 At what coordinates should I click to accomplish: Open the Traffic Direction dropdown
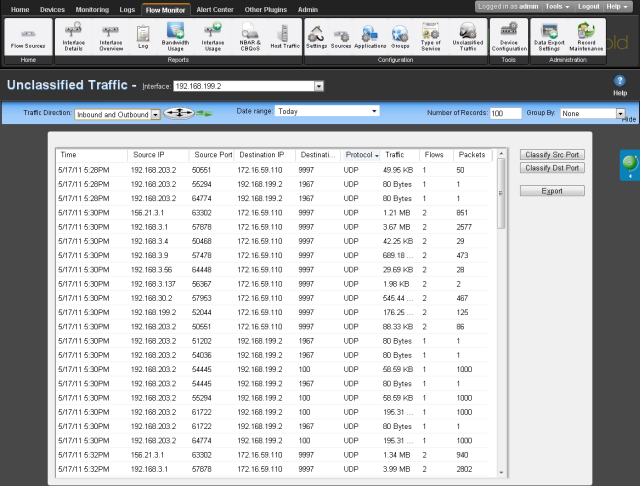click(x=155, y=115)
